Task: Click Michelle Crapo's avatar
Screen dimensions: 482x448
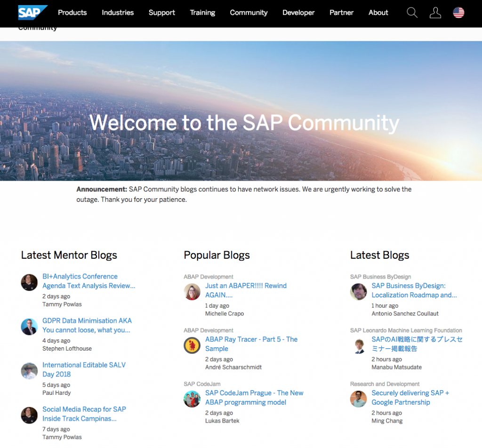Action: point(192,292)
